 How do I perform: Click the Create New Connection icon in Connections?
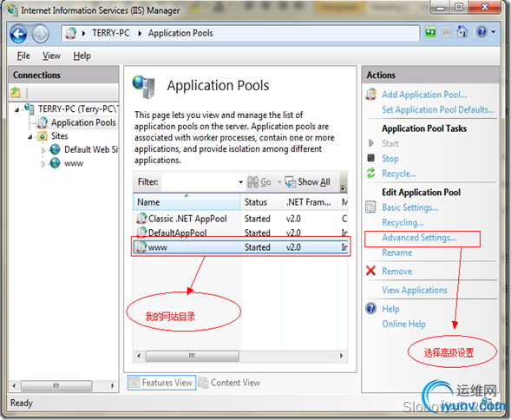coord(16,93)
